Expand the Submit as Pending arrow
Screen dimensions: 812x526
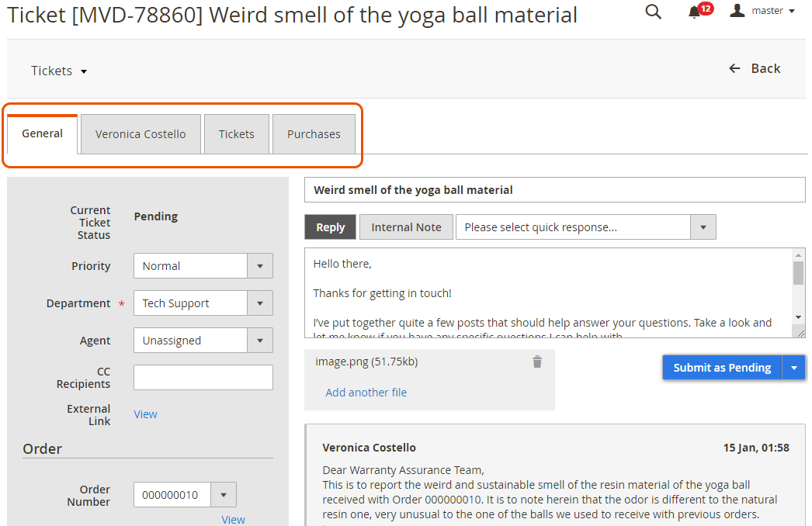794,368
